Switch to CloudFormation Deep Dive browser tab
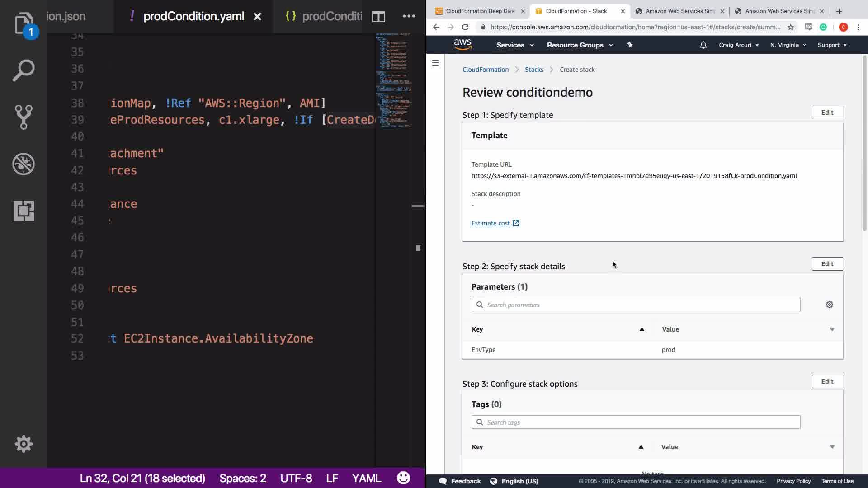This screenshot has width=868, height=488. [480, 11]
